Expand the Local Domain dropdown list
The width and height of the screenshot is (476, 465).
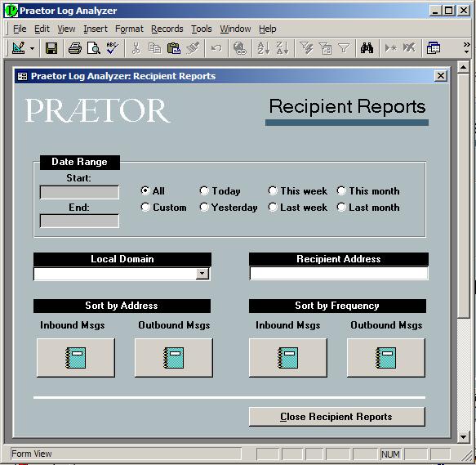click(202, 274)
